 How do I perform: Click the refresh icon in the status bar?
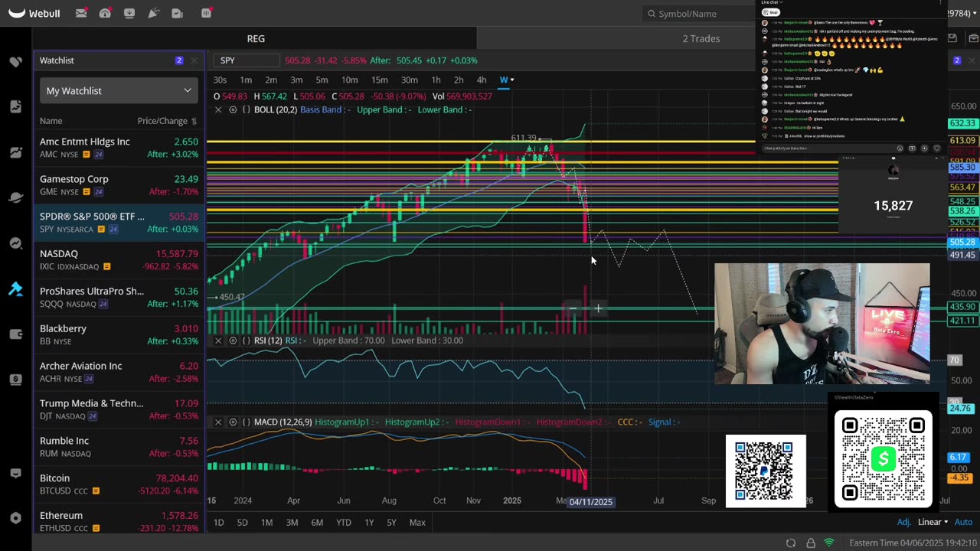[791, 543]
